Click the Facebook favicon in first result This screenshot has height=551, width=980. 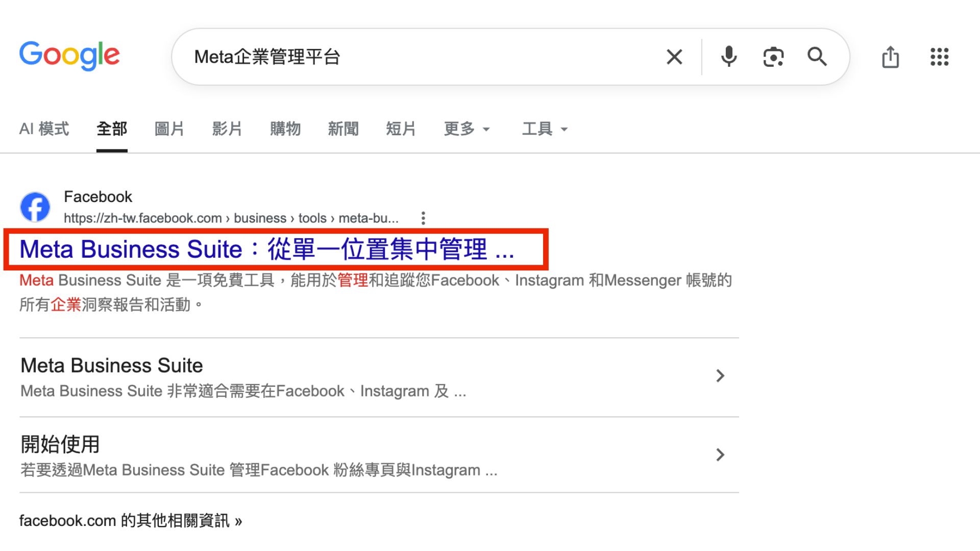tap(35, 207)
